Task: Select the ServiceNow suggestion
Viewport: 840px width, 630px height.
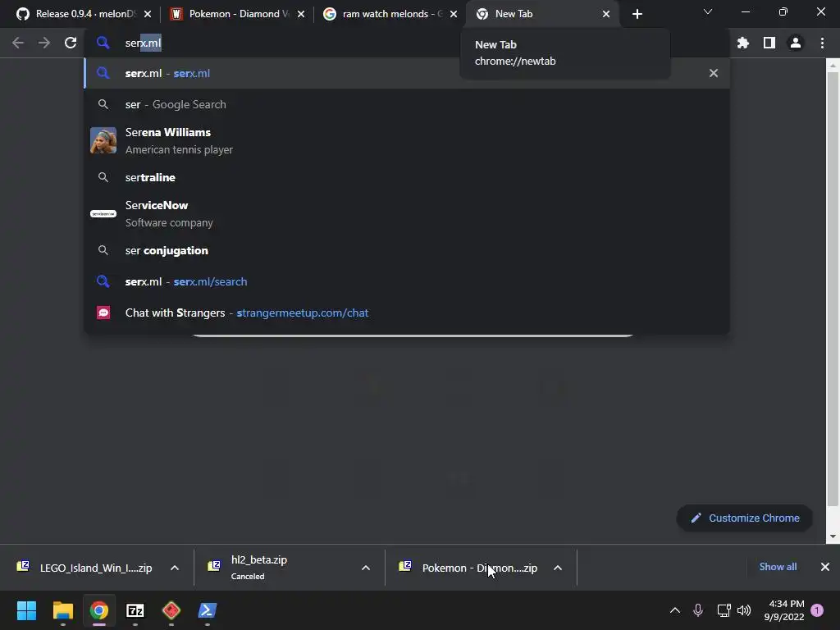Action: (x=407, y=214)
